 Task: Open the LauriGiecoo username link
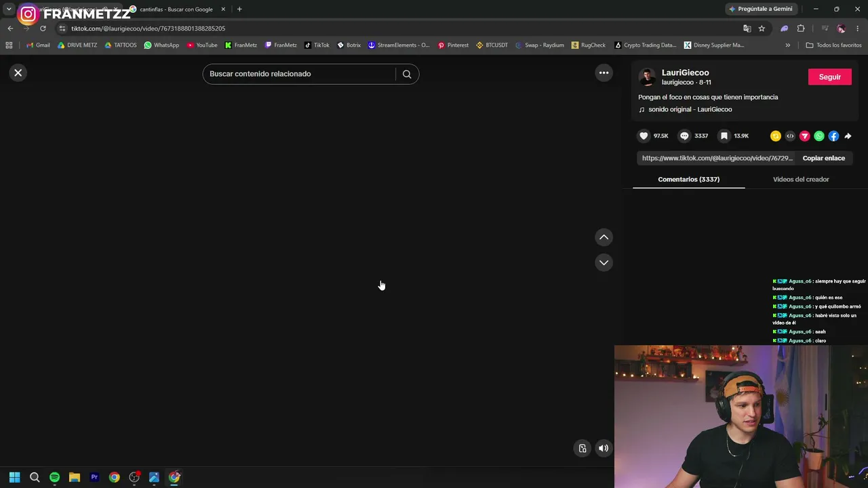tap(685, 73)
